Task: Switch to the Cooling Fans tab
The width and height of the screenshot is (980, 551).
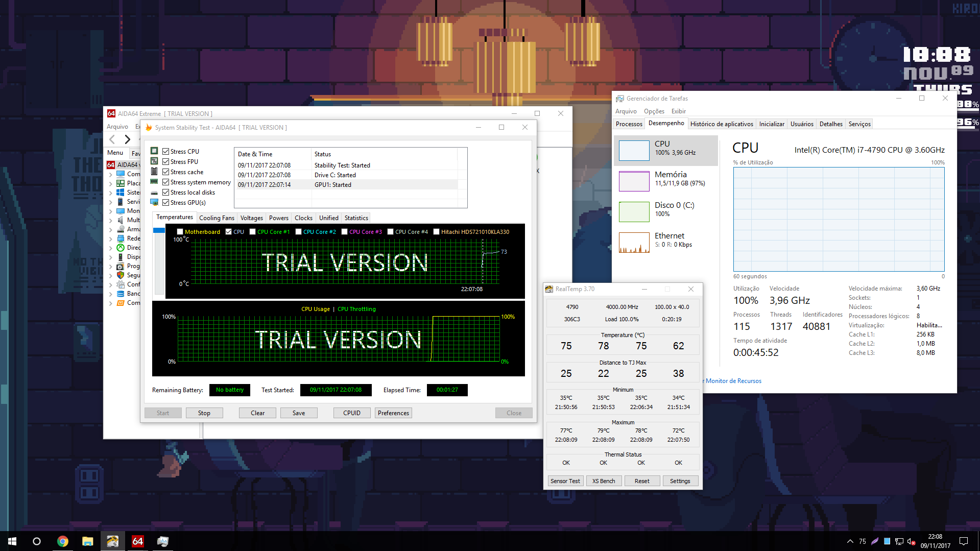Action: pos(217,218)
